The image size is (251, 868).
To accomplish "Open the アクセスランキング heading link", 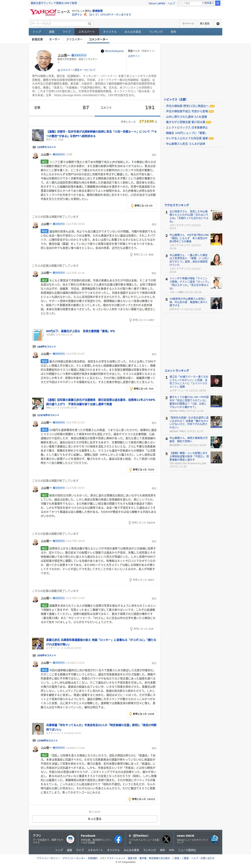I will pos(177,205).
